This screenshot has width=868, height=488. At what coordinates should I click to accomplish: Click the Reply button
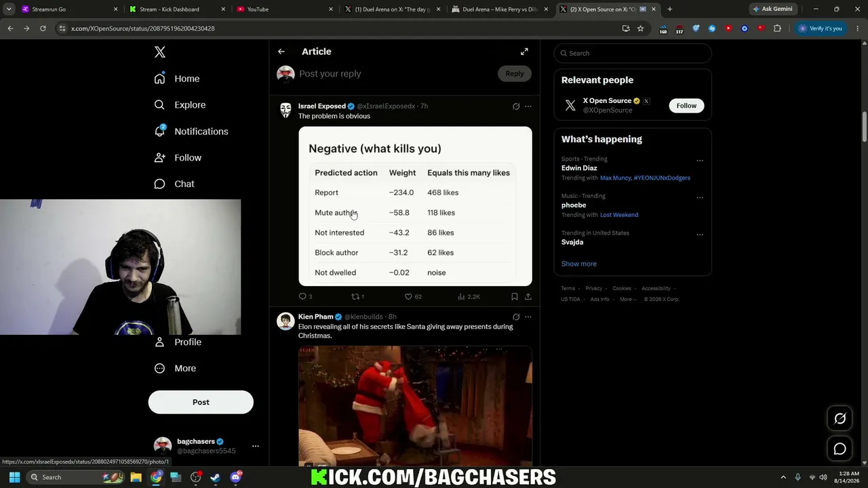point(515,73)
